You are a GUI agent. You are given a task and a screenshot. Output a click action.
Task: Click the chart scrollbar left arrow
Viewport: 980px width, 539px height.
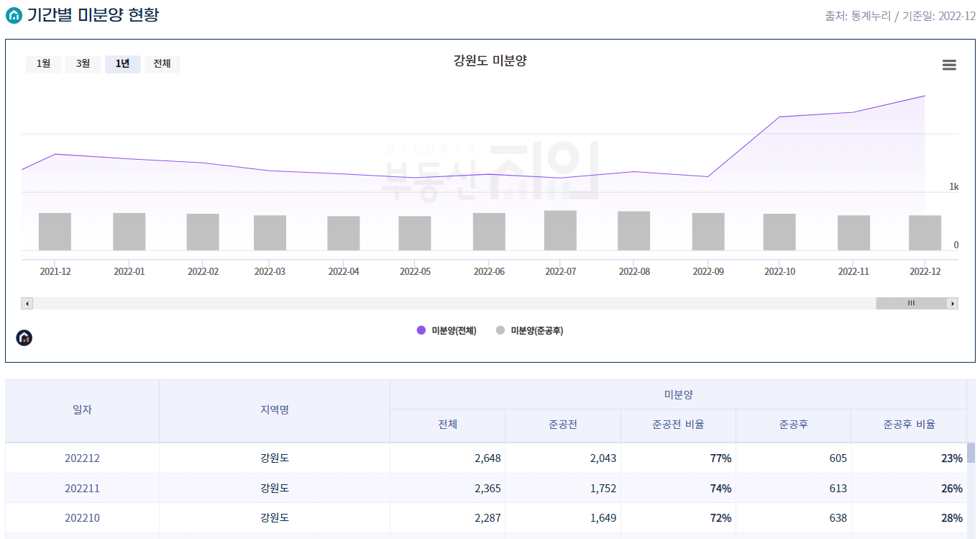click(x=27, y=304)
